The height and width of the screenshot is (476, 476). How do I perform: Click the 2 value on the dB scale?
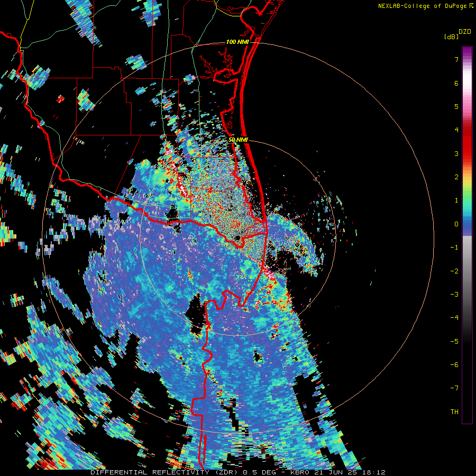click(456, 177)
